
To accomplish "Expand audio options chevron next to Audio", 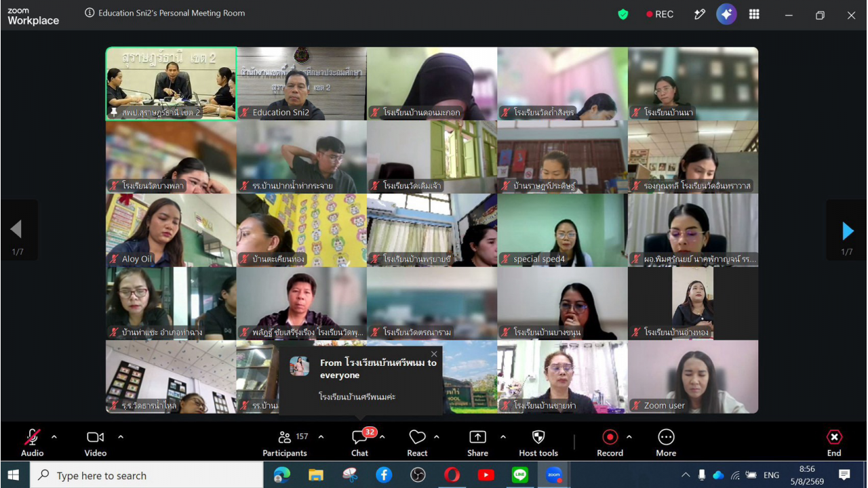I will tap(54, 437).
